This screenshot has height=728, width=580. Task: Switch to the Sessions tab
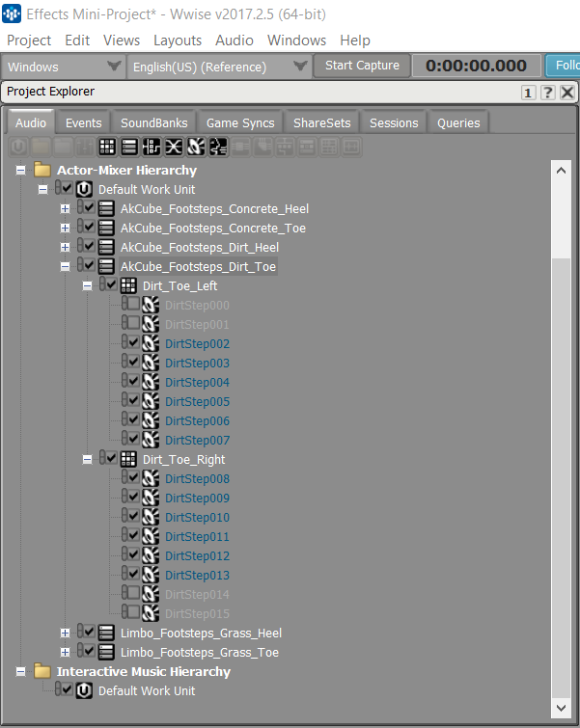coord(394,123)
